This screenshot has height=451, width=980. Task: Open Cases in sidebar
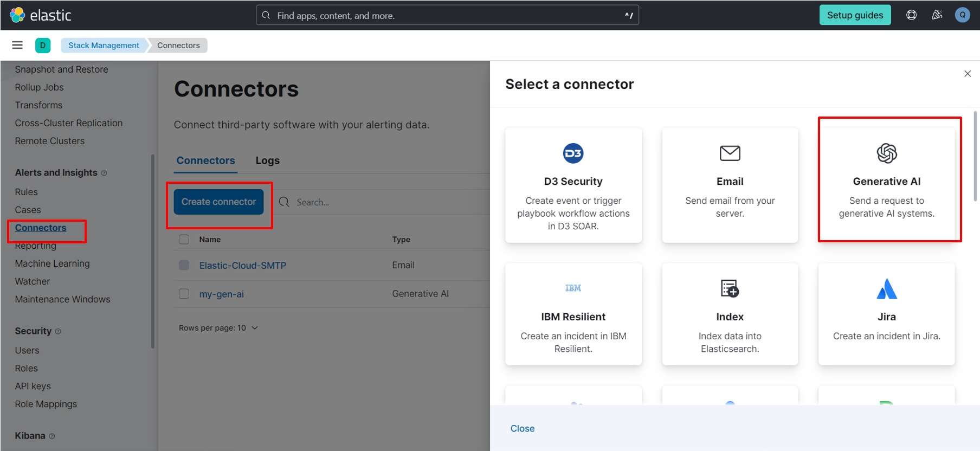coord(28,210)
